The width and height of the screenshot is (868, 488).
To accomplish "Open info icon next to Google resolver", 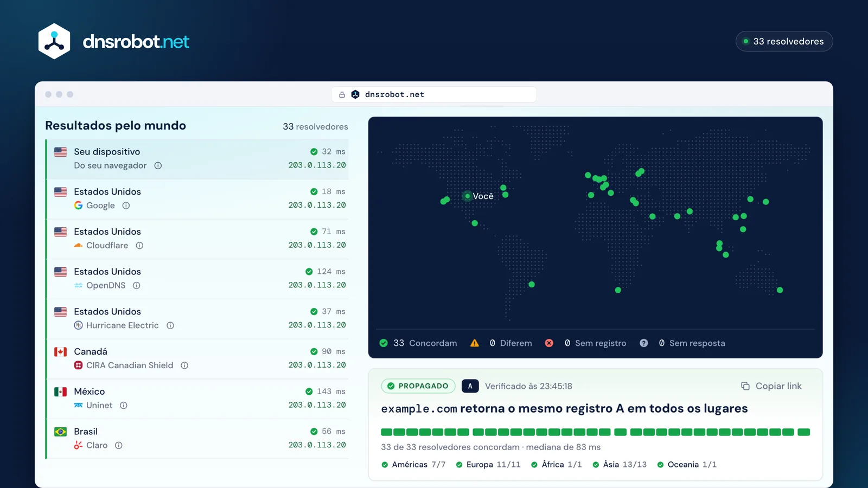I will (x=126, y=206).
